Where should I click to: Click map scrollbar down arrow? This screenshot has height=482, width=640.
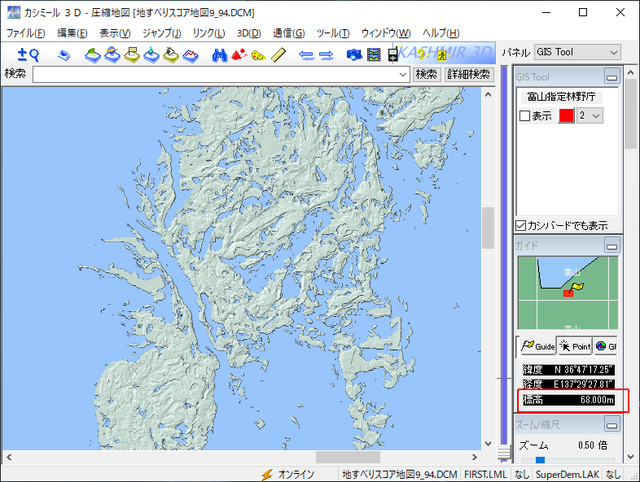(488, 444)
